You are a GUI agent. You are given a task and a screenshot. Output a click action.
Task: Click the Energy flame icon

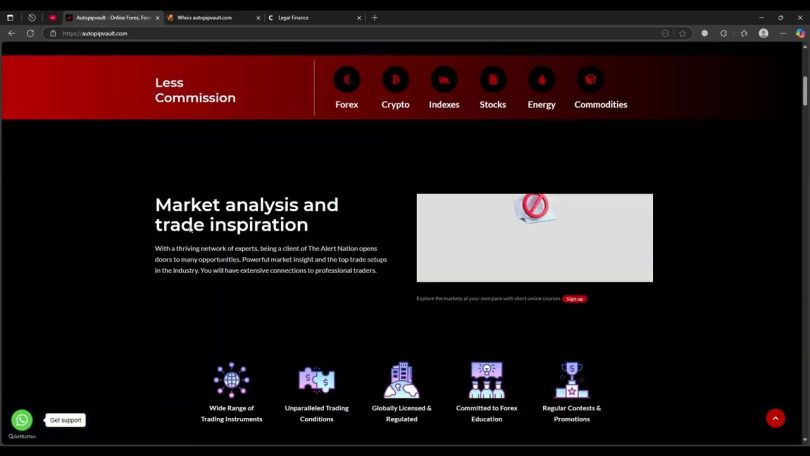[541, 80]
